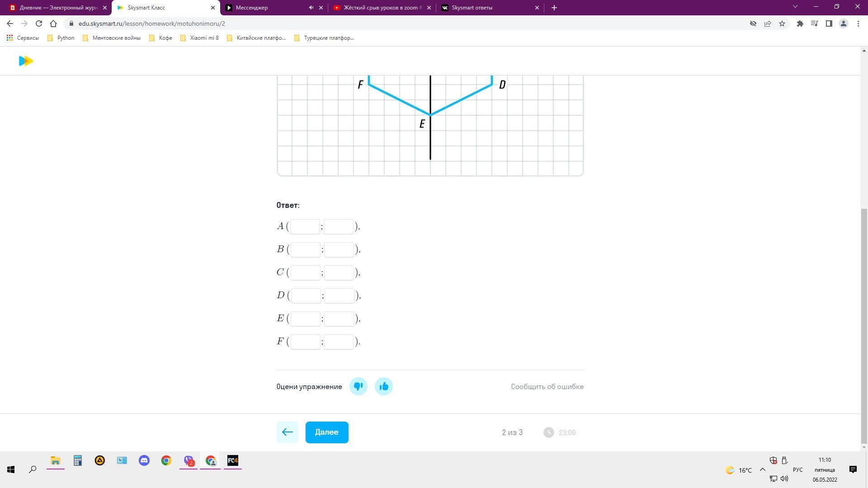Reload the page with the refresh icon
This screenshot has width=868, height=488.
[39, 23]
